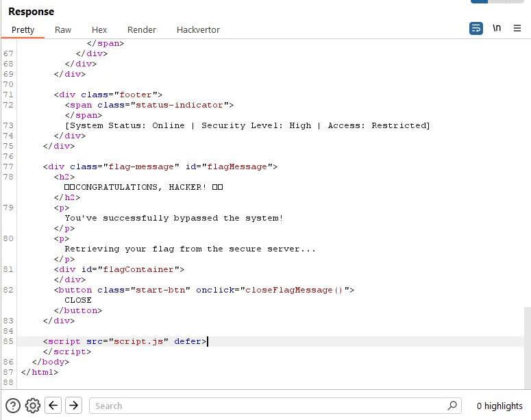Screen dimensions: 531x420
Task: Click the magnifier icon in search field
Action: pyautogui.click(x=452, y=406)
